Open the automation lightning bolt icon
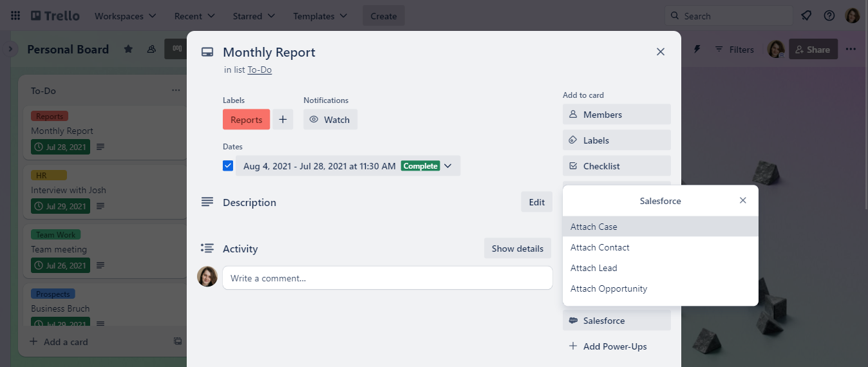The image size is (868, 367). pos(696,50)
